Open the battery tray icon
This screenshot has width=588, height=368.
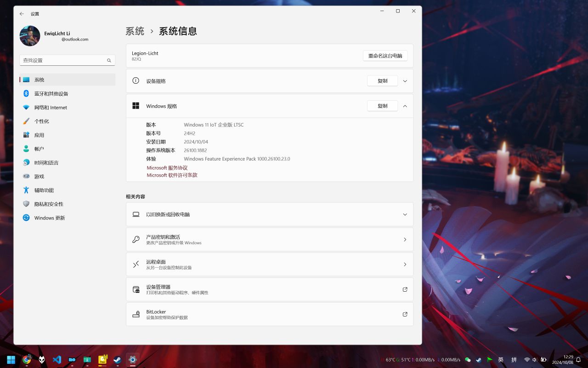(x=543, y=360)
